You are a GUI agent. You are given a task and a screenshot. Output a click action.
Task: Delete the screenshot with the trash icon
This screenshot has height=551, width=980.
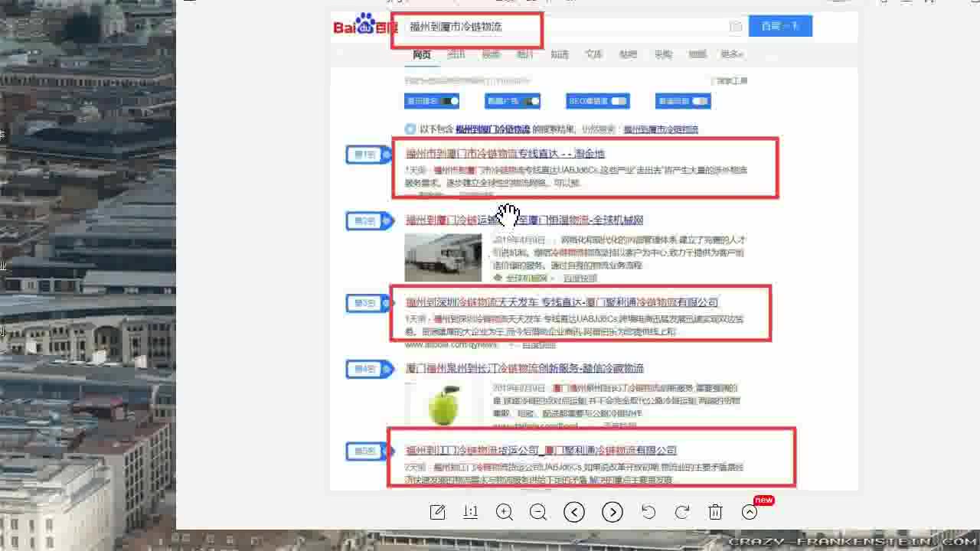(715, 512)
